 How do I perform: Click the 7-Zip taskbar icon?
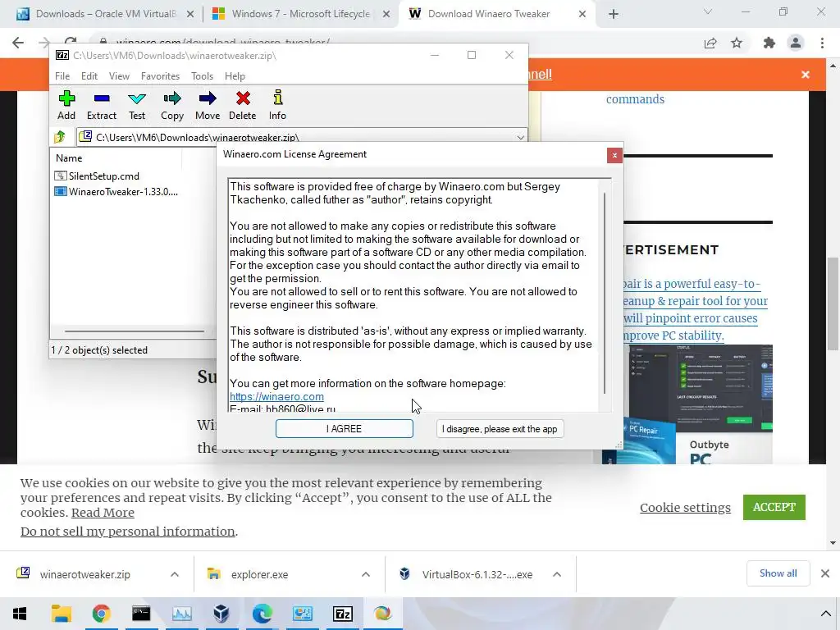[343, 614]
